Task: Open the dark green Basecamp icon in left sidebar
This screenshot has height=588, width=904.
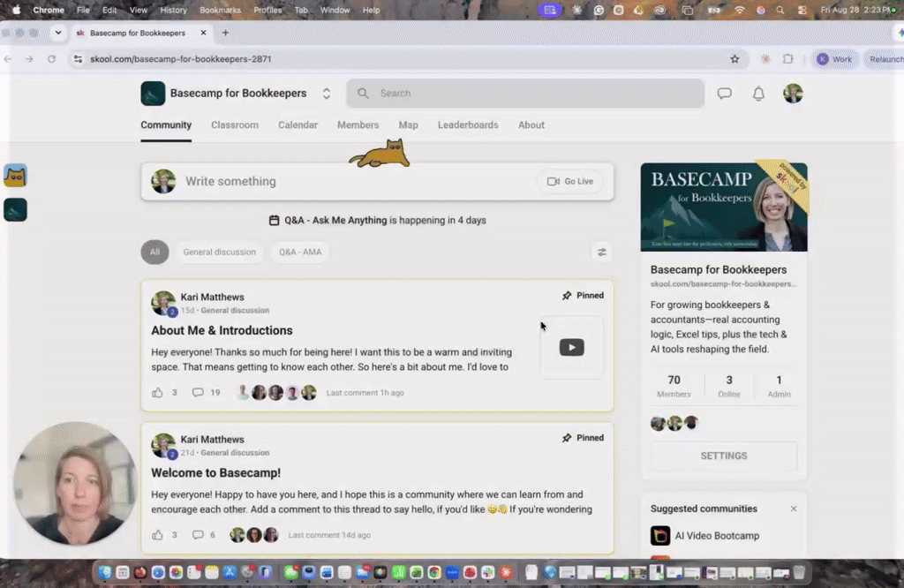Action: click(x=15, y=210)
